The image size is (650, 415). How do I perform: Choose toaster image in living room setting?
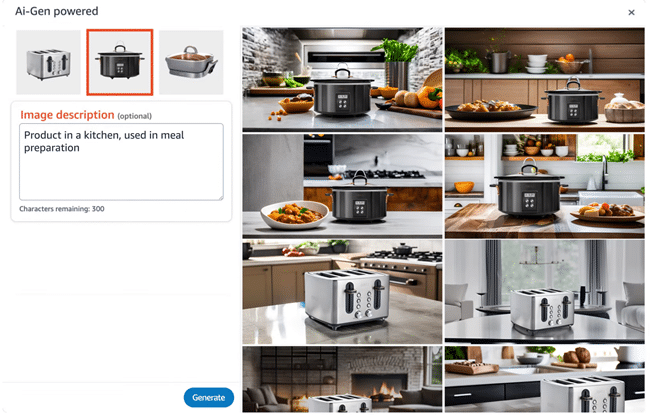click(545, 292)
